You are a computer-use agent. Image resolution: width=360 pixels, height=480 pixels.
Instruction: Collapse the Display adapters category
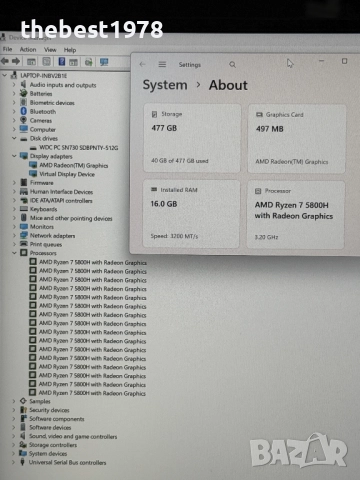pos(14,156)
